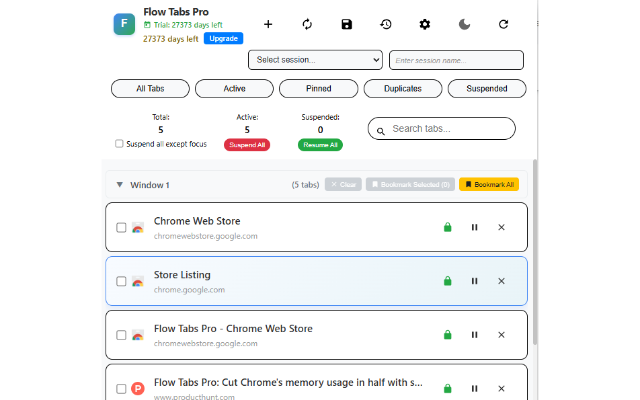Close Flow Tabs Pro - Chrome Web Store tab

[x=501, y=335]
